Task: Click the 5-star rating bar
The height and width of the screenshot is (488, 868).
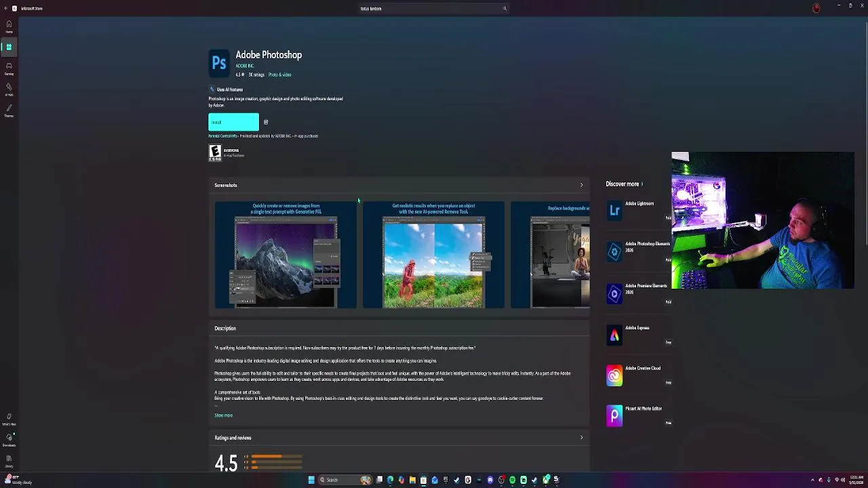Action: [x=276, y=456]
